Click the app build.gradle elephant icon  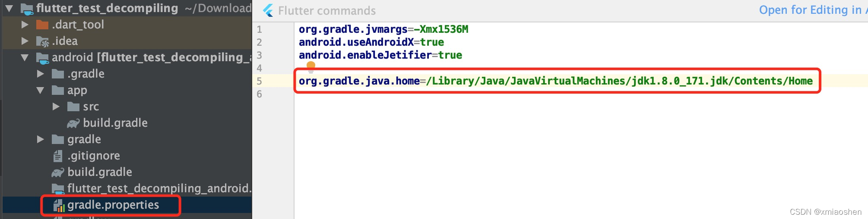tap(73, 123)
